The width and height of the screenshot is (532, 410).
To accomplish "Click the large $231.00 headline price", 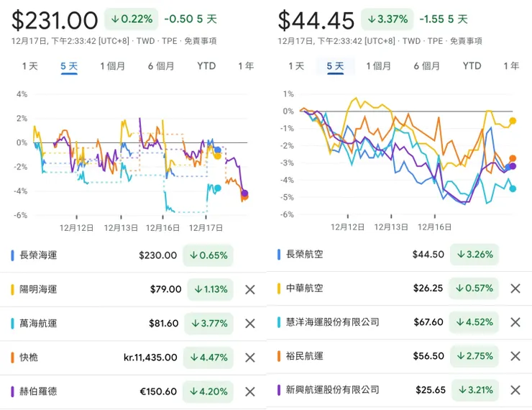I will click(x=55, y=20).
